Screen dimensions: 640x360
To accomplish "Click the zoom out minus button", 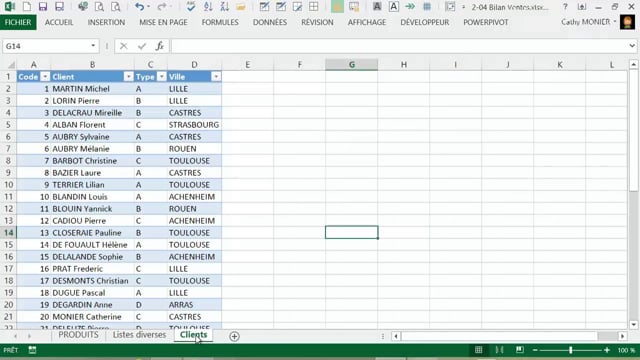I will (x=535, y=350).
